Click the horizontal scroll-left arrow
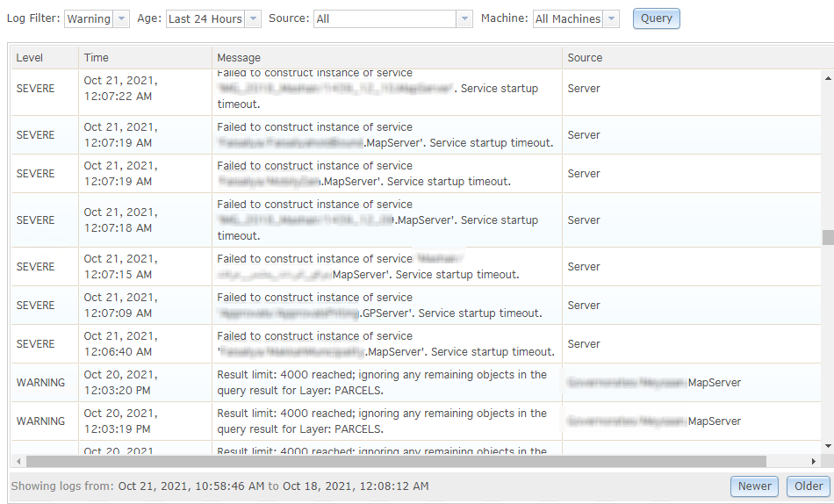Screen dimensions: 834x504 click(18, 461)
